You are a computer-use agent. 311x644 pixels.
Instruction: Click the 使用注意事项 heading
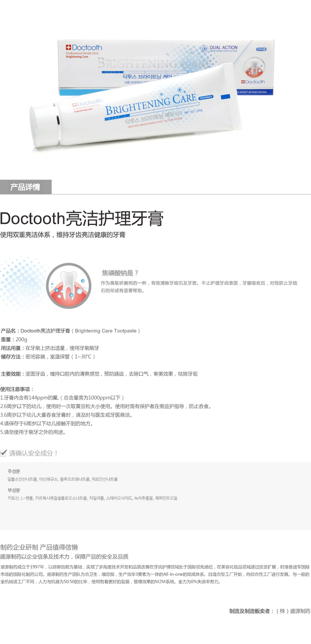click(17, 389)
